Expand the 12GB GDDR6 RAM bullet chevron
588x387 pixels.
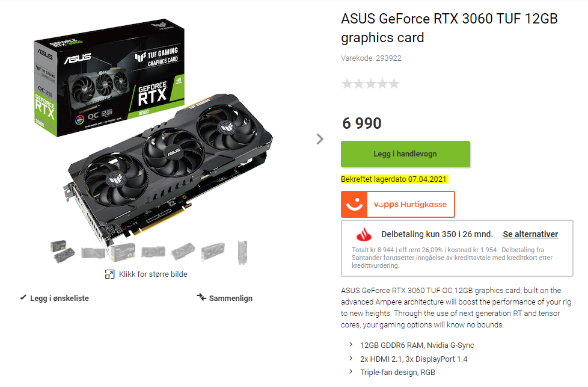[x=351, y=345]
